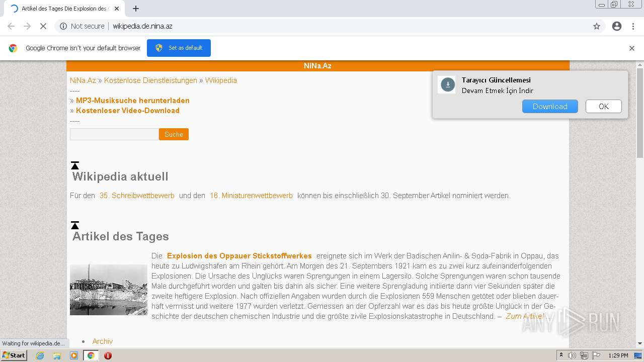Show hidden system tray icons

561,355
